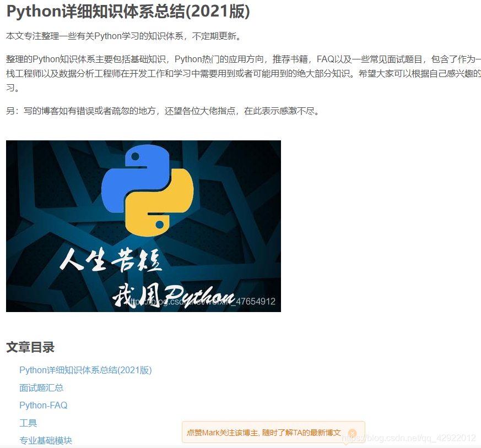Open the 面试题汇总 contents link
481x448 pixels.
[x=41, y=388]
